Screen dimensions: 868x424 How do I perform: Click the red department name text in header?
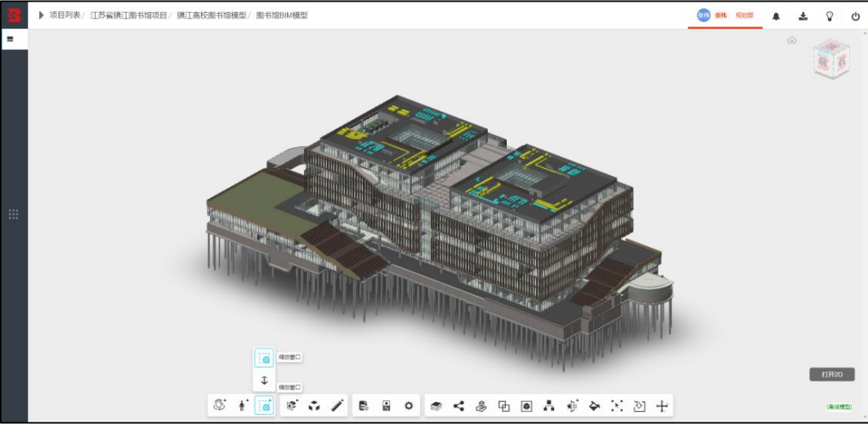(x=744, y=16)
